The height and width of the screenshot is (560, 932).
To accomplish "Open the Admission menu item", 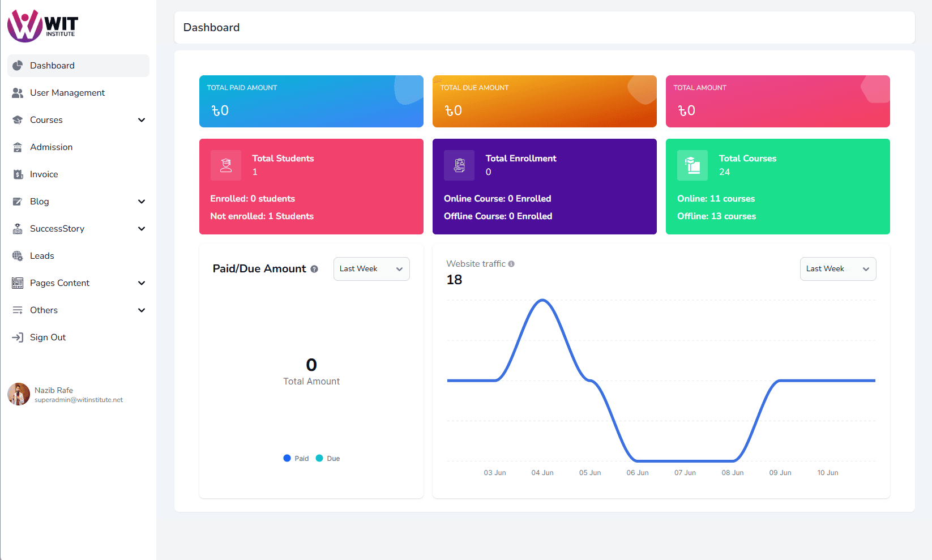I will (78, 147).
